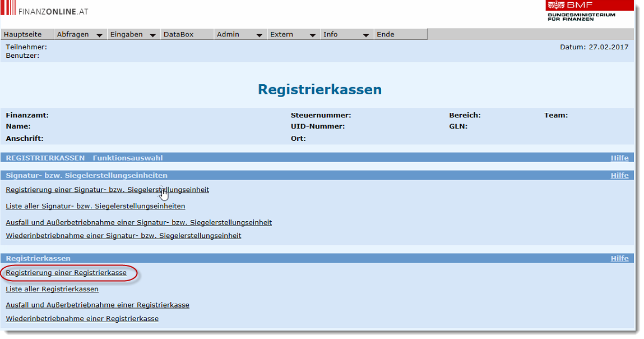Open DataBox from the menu bar
Image resolution: width=644 pixels, height=339 pixels.
pos(178,34)
